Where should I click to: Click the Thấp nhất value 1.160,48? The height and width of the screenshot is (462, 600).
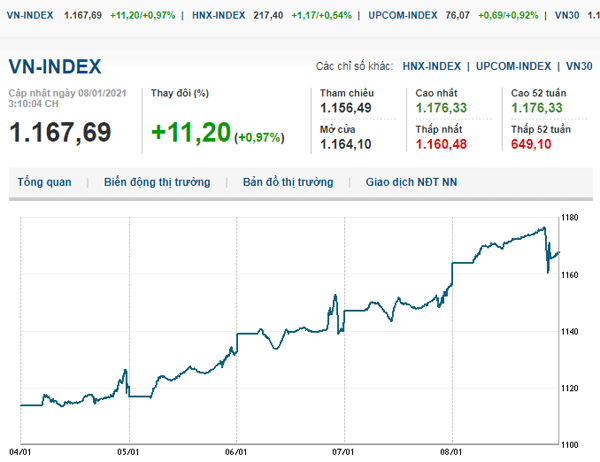[441, 145]
